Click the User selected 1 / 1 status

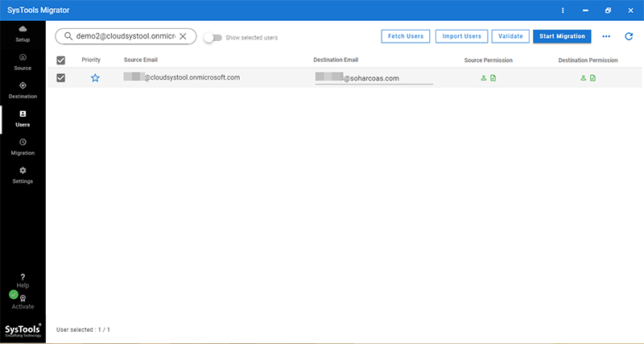(x=83, y=329)
